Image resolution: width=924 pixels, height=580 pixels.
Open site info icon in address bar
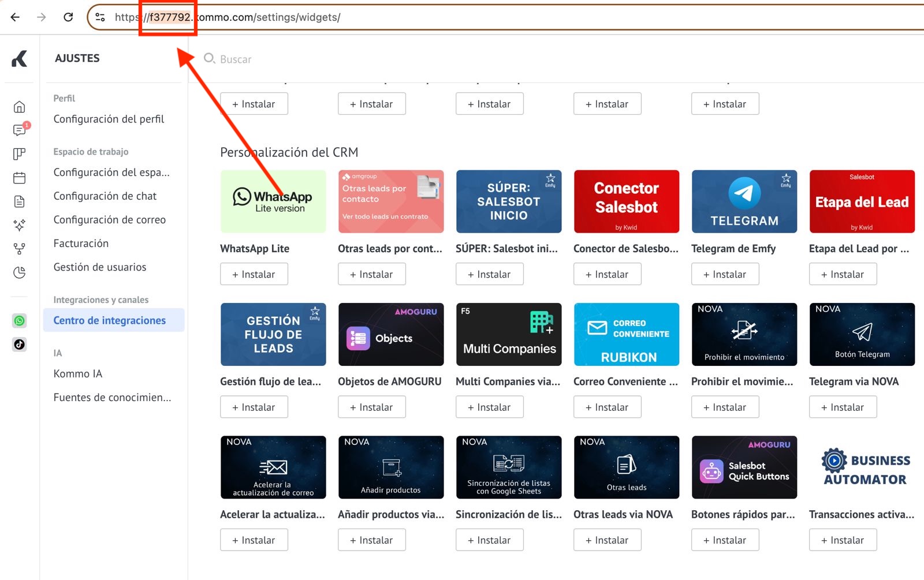100,17
